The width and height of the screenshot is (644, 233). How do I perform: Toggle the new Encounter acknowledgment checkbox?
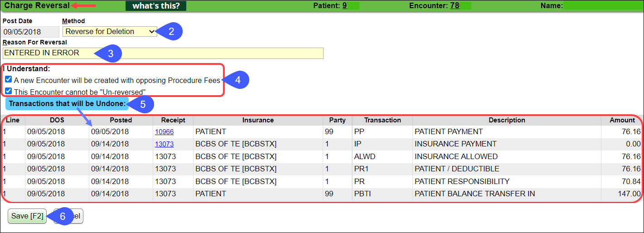tap(8, 80)
